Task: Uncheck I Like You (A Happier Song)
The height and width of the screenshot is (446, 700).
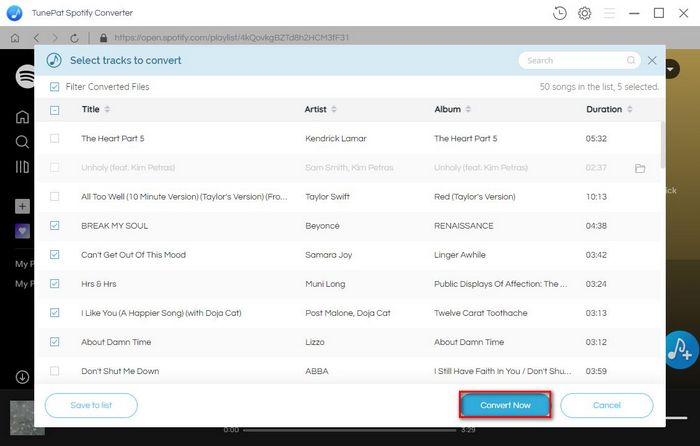Action: coord(54,313)
